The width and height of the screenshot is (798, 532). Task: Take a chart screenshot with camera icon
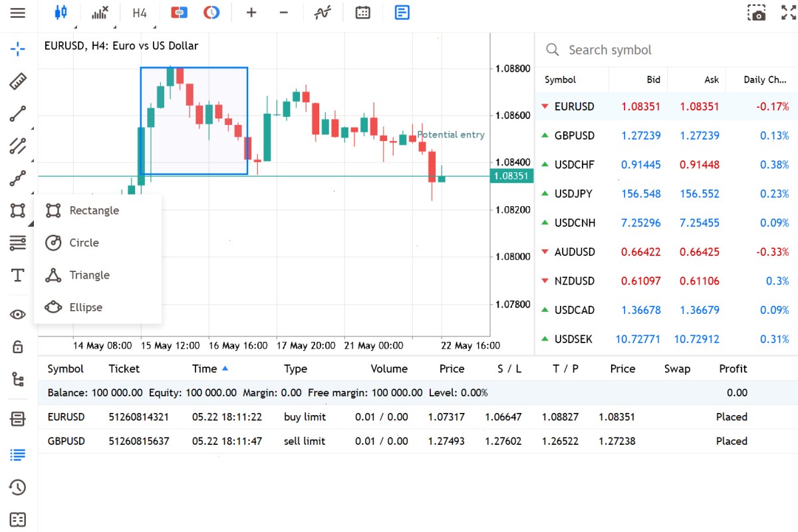(x=757, y=13)
